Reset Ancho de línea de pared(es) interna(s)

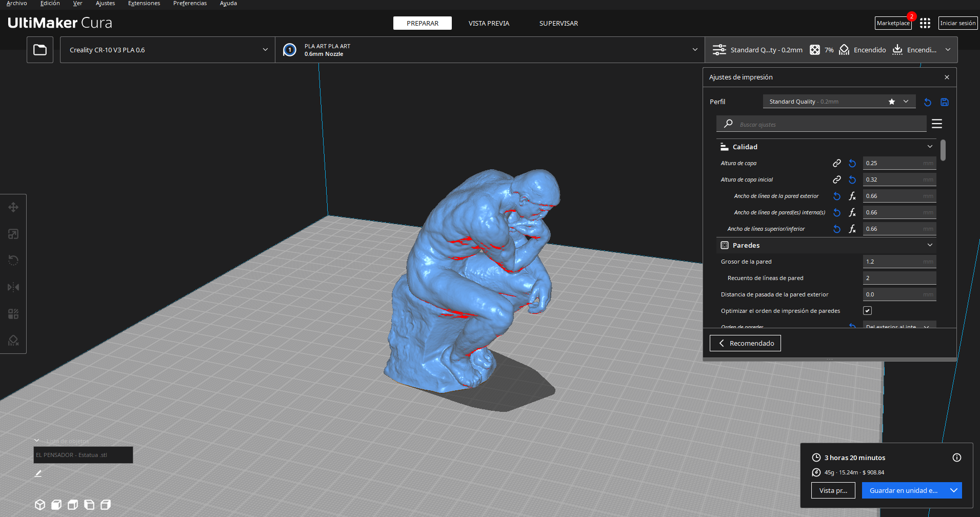tap(837, 212)
